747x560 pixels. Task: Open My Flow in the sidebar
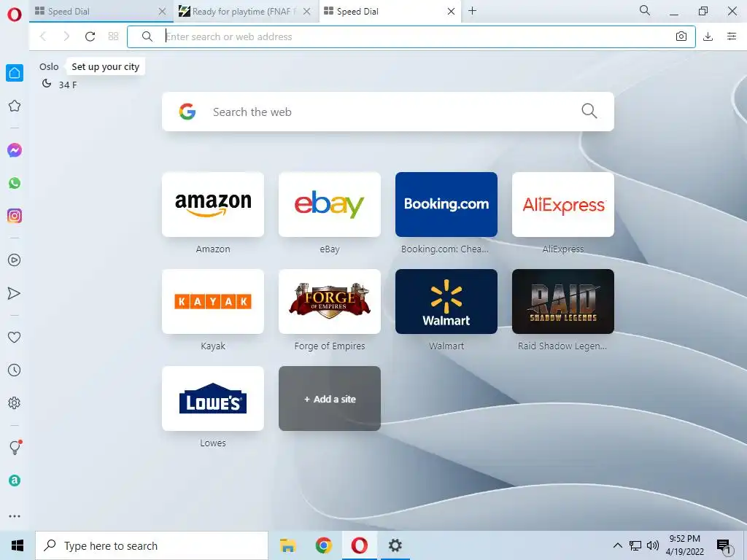15,293
